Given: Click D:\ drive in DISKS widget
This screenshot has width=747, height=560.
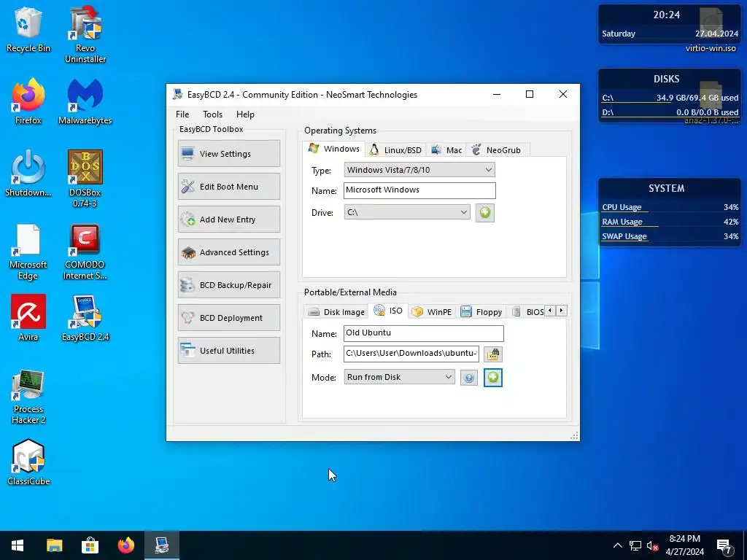Looking at the screenshot, I should (x=670, y=112).
